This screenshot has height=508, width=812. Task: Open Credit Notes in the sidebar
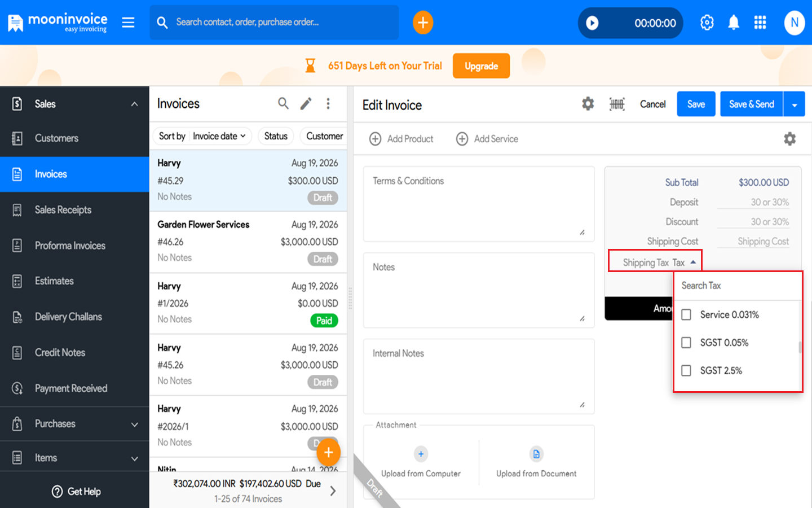click(x=74, y=353)
